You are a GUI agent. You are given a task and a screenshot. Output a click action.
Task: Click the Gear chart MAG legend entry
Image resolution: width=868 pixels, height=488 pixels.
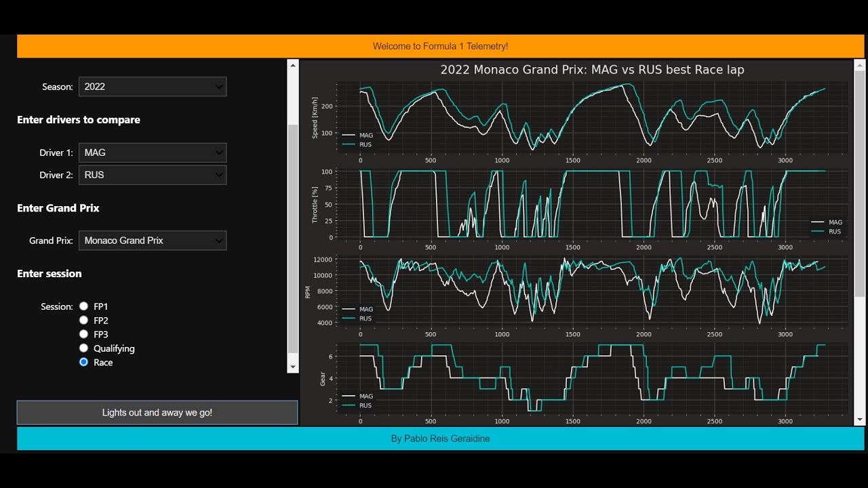click(x=357, y=396)
